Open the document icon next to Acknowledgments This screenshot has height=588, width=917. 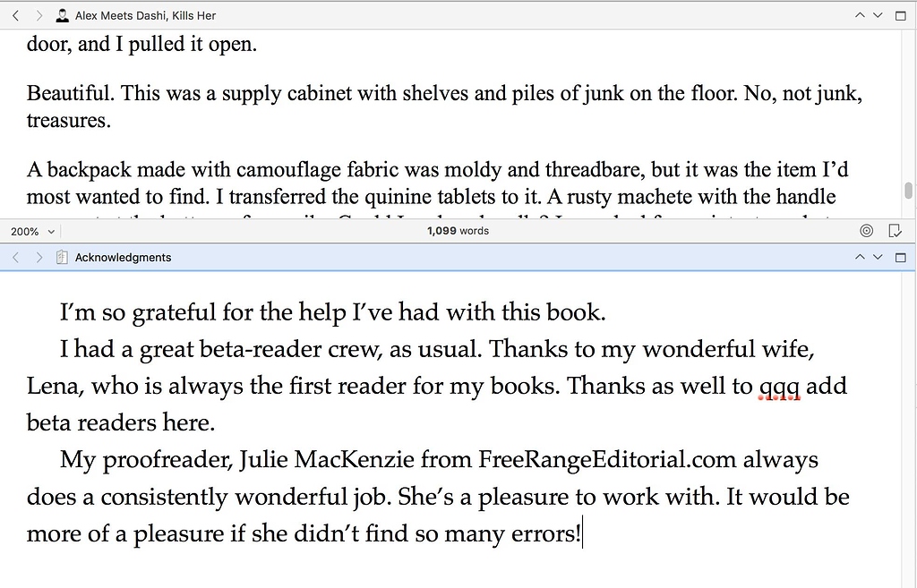(61, 257)
